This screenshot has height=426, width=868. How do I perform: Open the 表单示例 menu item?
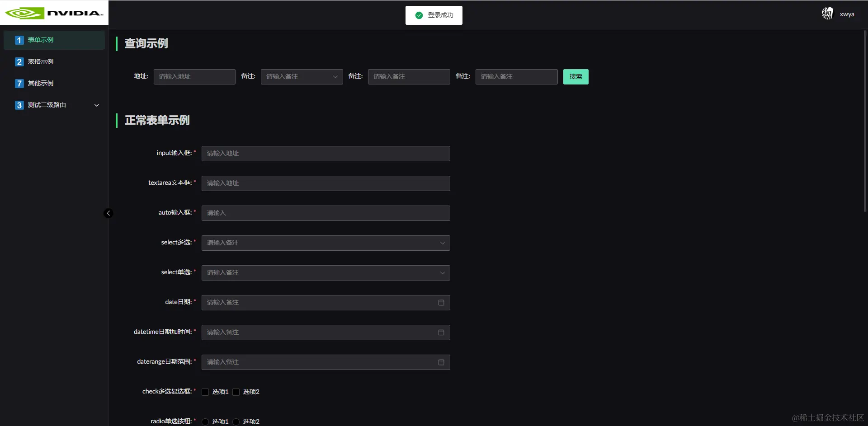(54, 40)
